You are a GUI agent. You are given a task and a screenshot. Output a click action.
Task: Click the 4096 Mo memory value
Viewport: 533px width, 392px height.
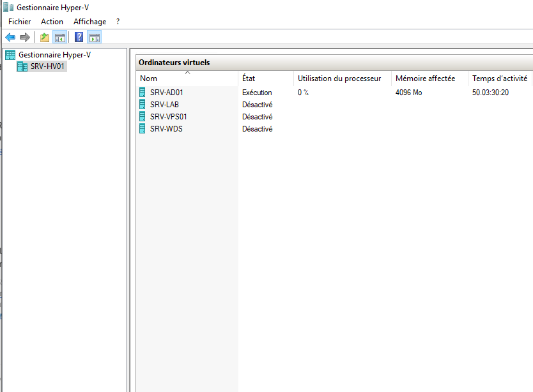click(x=408, y=93)
